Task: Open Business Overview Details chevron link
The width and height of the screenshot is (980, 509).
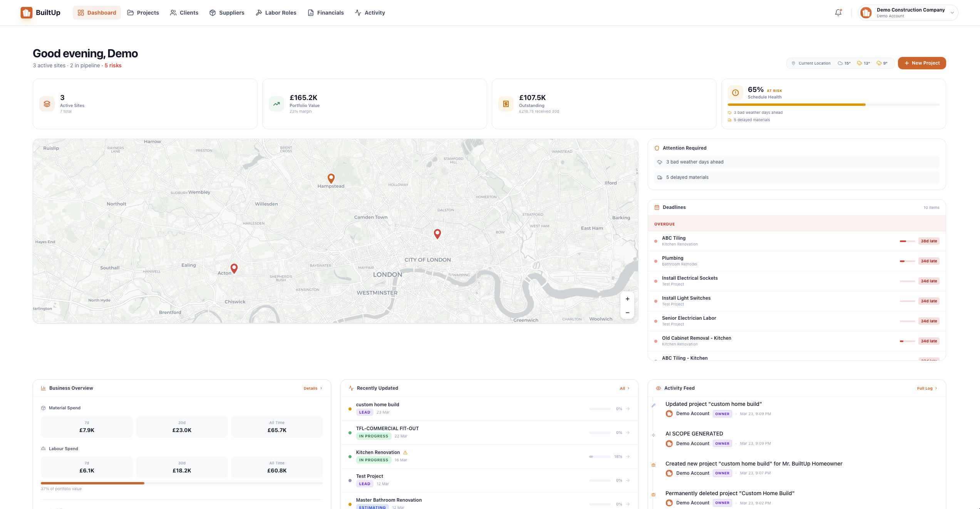Action: click(313, 388)
